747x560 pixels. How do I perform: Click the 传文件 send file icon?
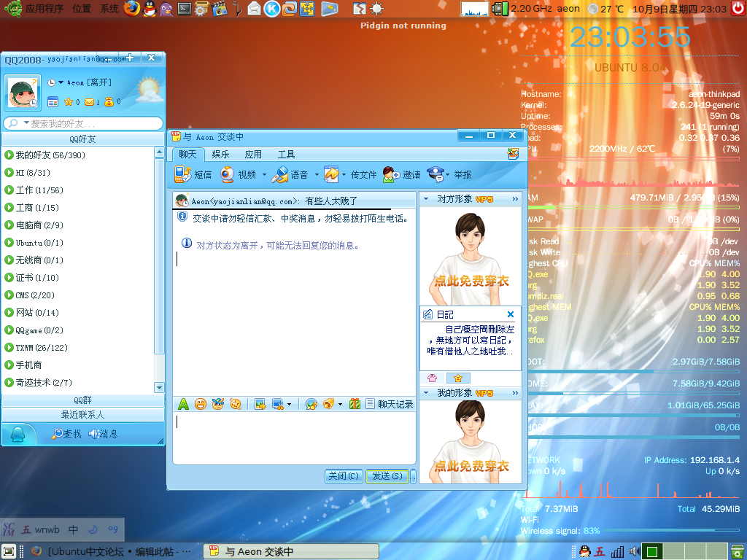[331, 175]
